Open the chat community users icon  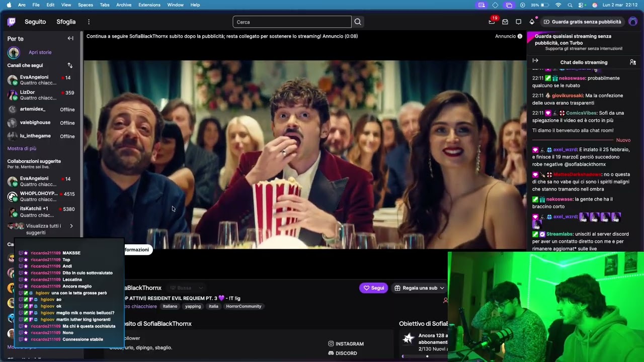(633, 62)
